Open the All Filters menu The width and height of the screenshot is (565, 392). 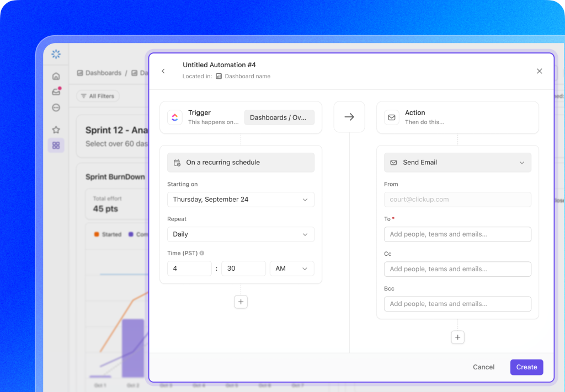click(x=98, y=96)
